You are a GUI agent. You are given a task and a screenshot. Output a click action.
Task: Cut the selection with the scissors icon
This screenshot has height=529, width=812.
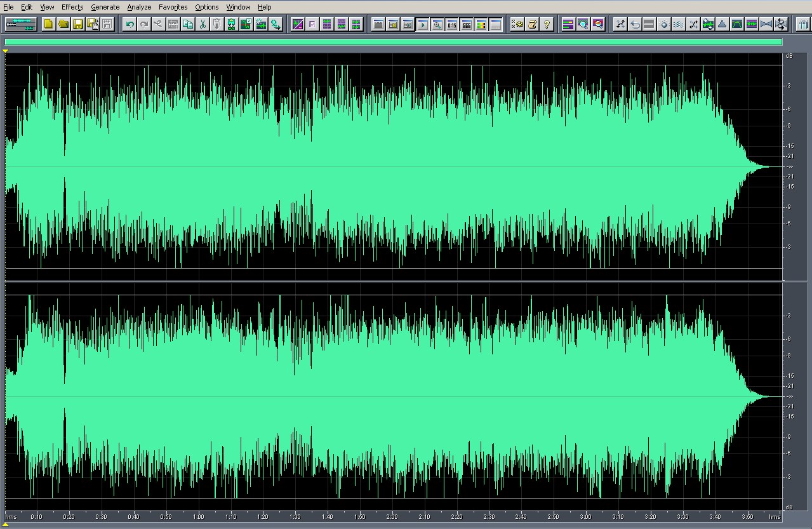203,24
